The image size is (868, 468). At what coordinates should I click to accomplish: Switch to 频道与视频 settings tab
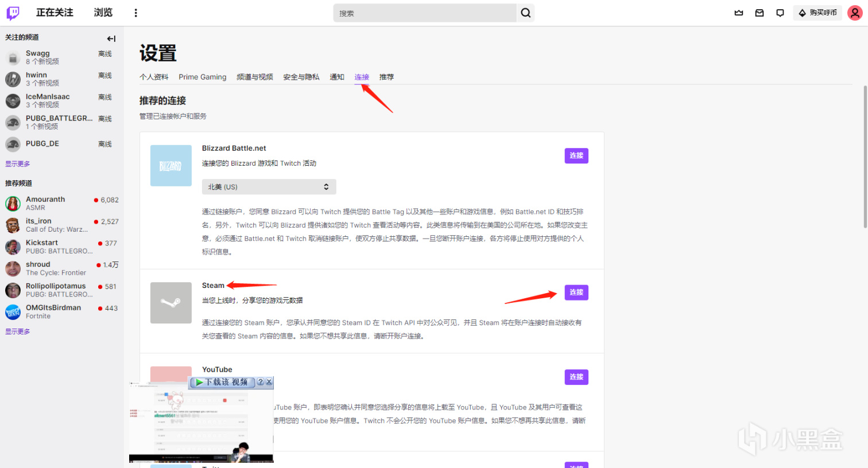tap(255, 77)
